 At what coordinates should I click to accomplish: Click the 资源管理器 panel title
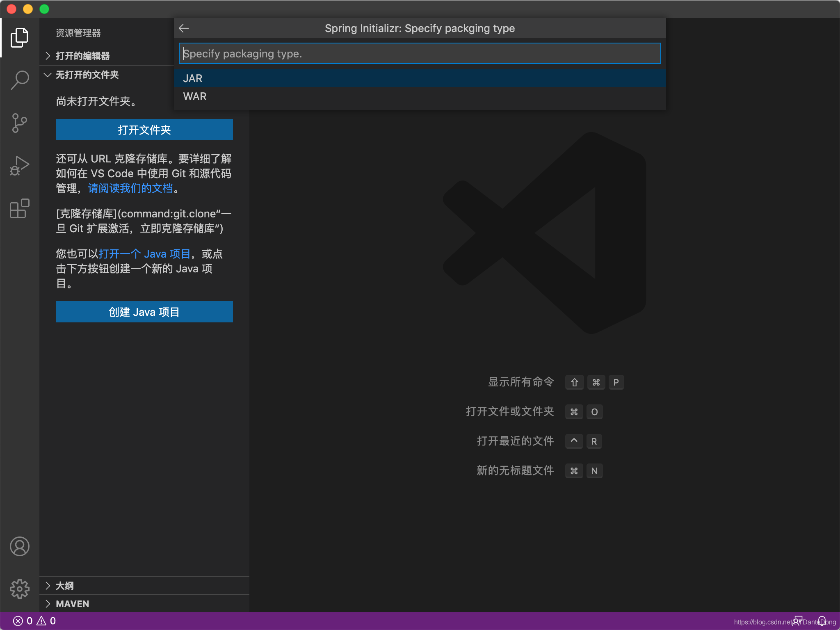[x=78, y=33]
